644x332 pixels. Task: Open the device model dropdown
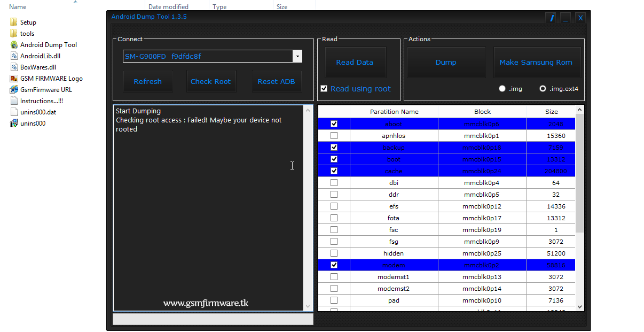tap(297, 56)
